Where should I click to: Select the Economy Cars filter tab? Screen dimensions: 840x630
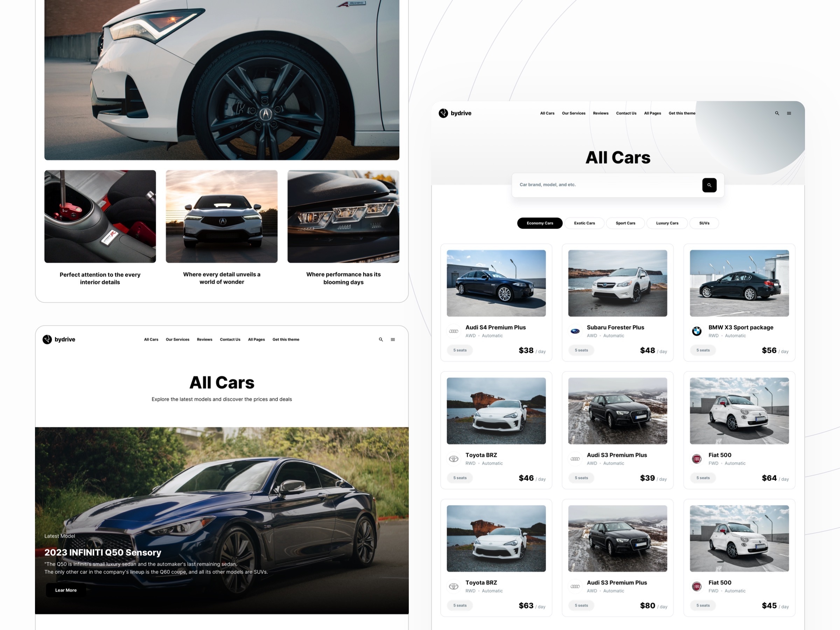539,223
